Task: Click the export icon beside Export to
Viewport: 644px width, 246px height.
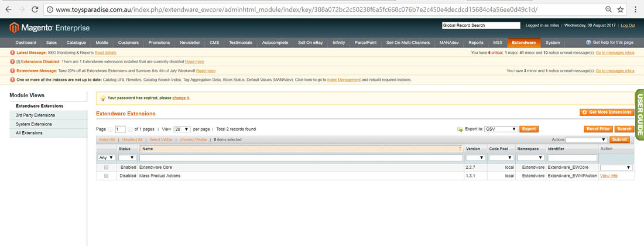Action: 460,129
